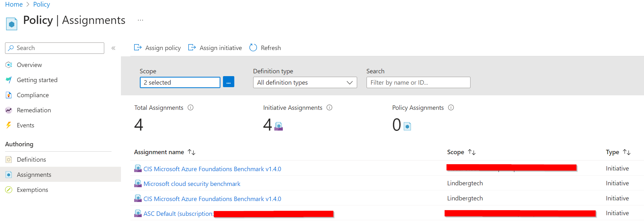
Task: Open the ellipsis more options next to Assignments title
Action: (x=140, y=20)
